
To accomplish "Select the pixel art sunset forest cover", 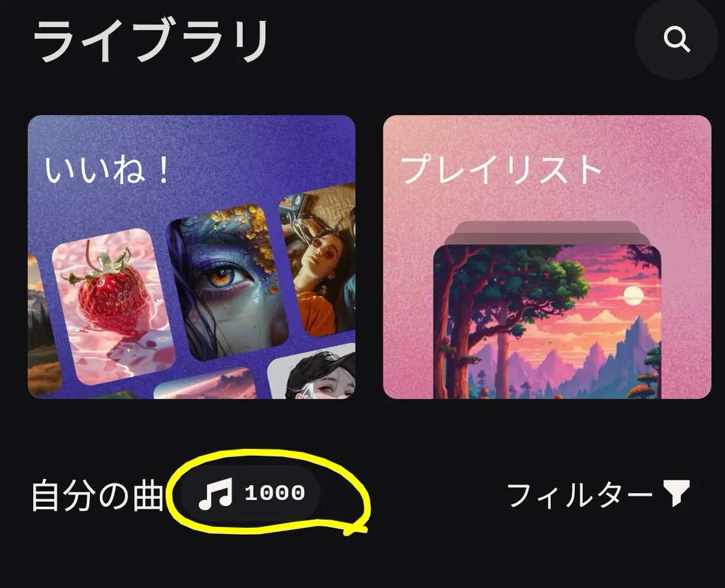I will (547, 322).
